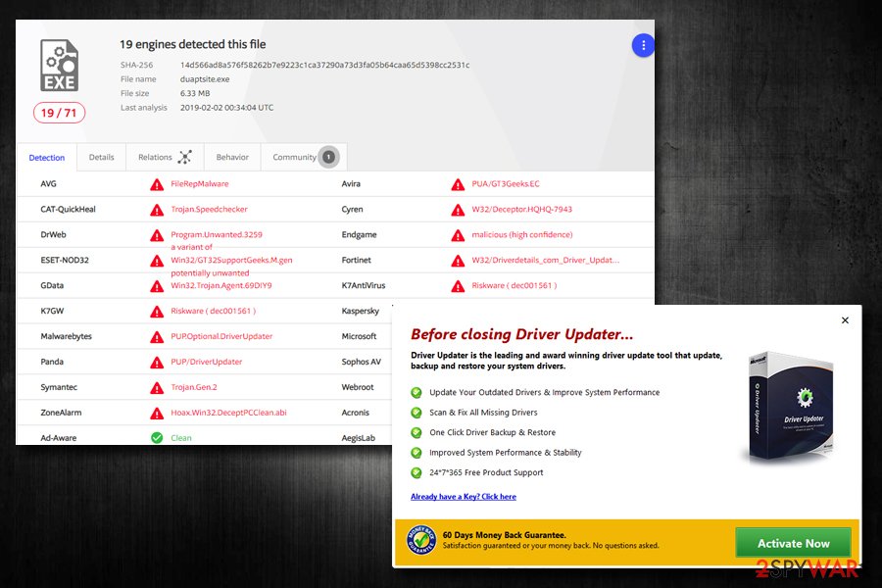Image resolution: width=882 pixels, height=588 pixels.
Task: Click the FileRepMalware detection text
Action: (200, 183)
